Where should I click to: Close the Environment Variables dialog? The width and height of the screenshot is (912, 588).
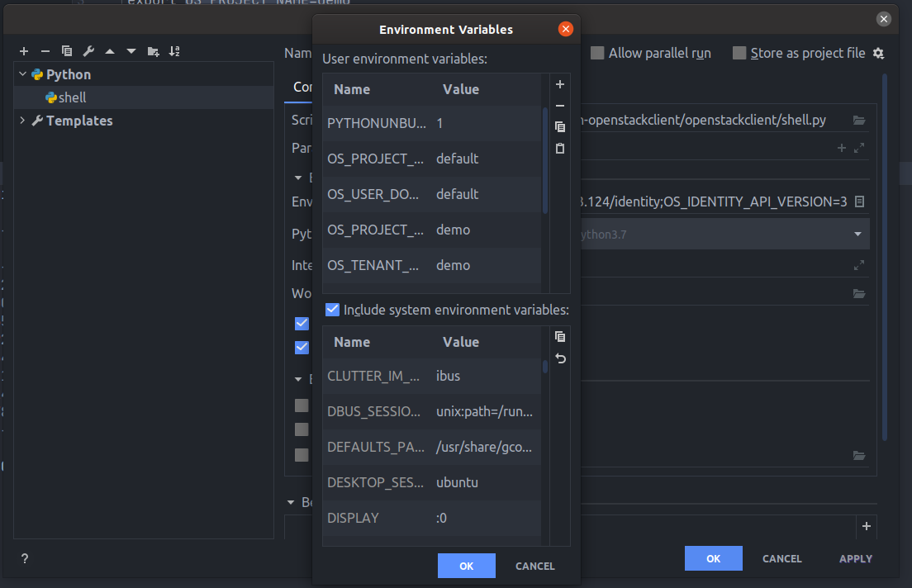coord(565,29)
